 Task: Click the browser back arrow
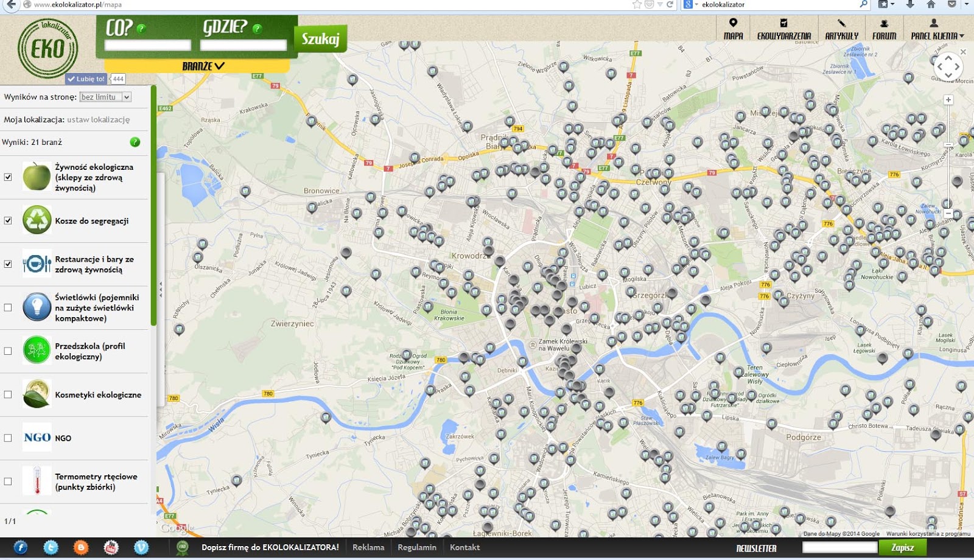pos(11,4)
